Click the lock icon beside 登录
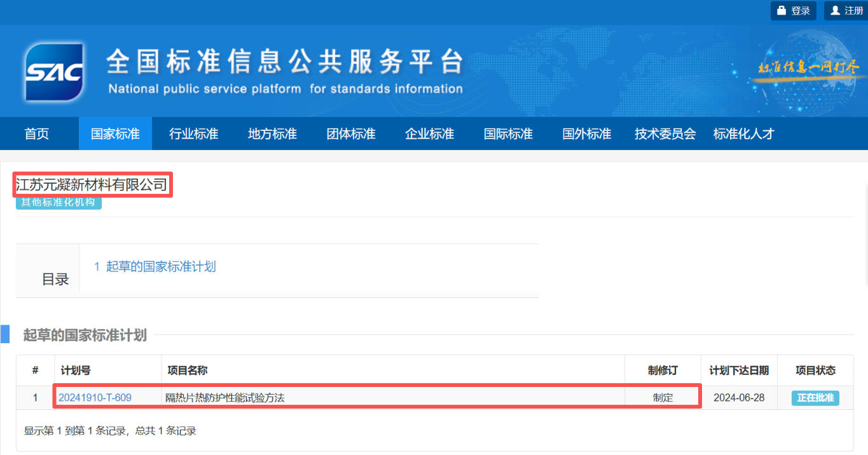868x455 pixels. tap(782, 11)
